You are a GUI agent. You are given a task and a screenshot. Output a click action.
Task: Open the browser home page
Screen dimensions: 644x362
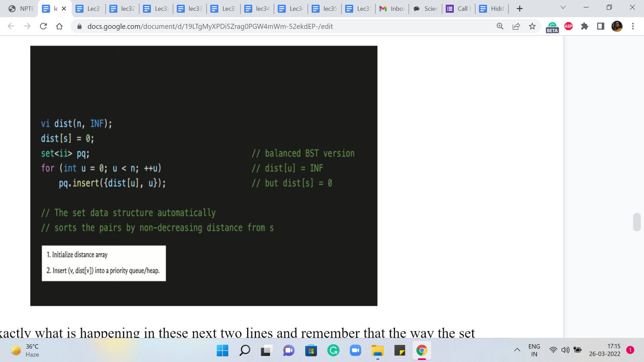(59, 26)
